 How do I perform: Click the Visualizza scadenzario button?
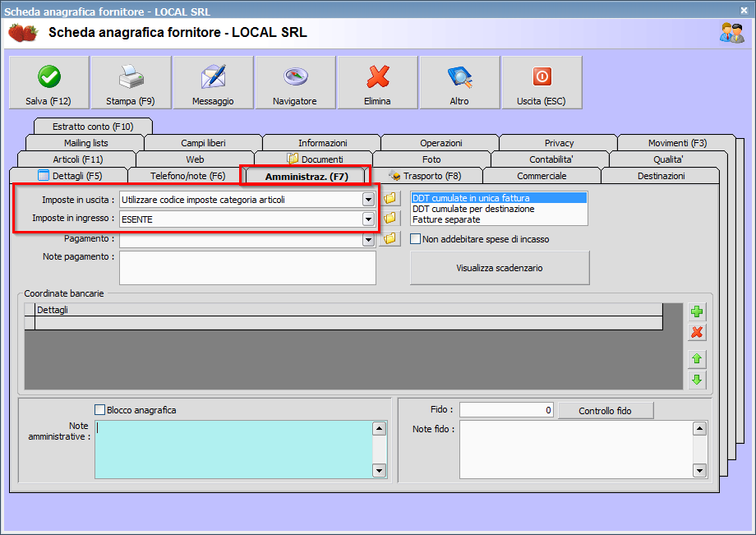500,268
